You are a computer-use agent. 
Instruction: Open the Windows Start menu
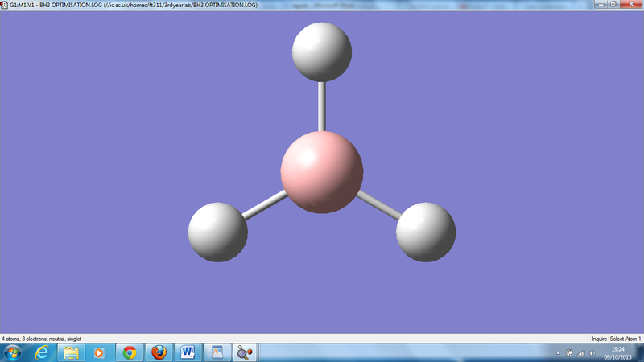click(x=12, y=352)
